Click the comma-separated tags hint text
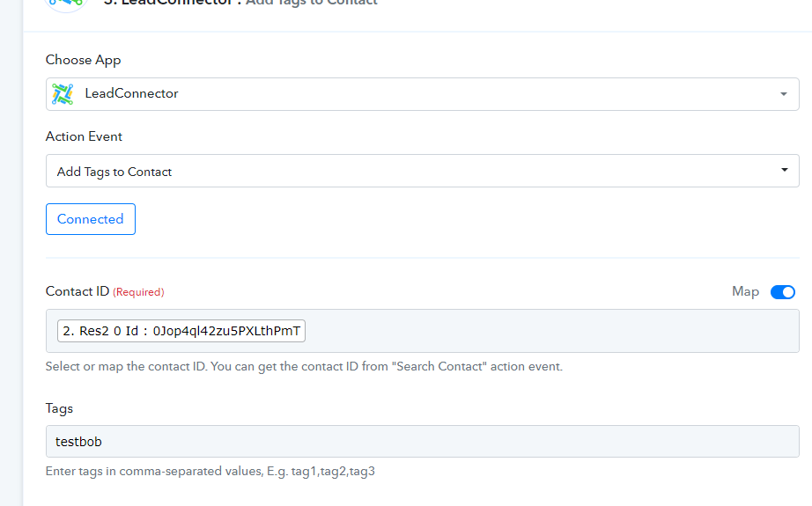The height and width of the screenshot is (506, 812). (x=210, y=472)
